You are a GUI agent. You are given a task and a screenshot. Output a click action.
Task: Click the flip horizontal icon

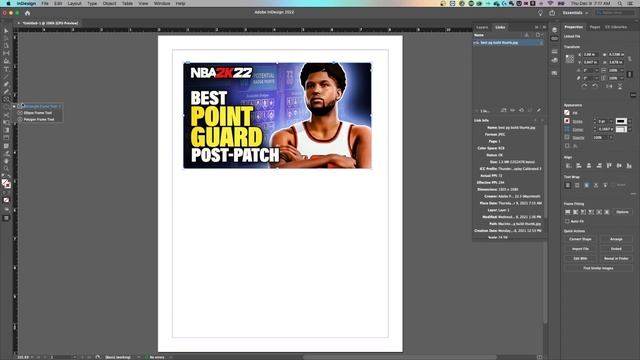click(609, 86)
